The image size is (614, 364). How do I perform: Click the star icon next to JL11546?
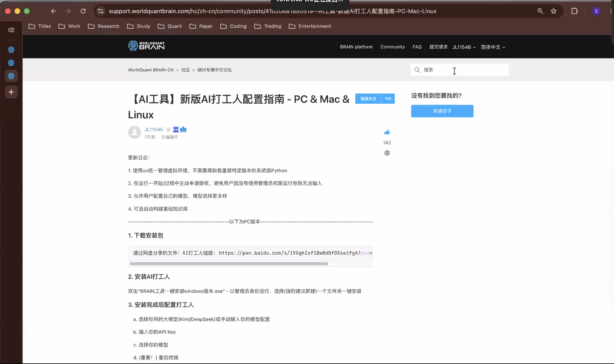(x=168, y=129)
